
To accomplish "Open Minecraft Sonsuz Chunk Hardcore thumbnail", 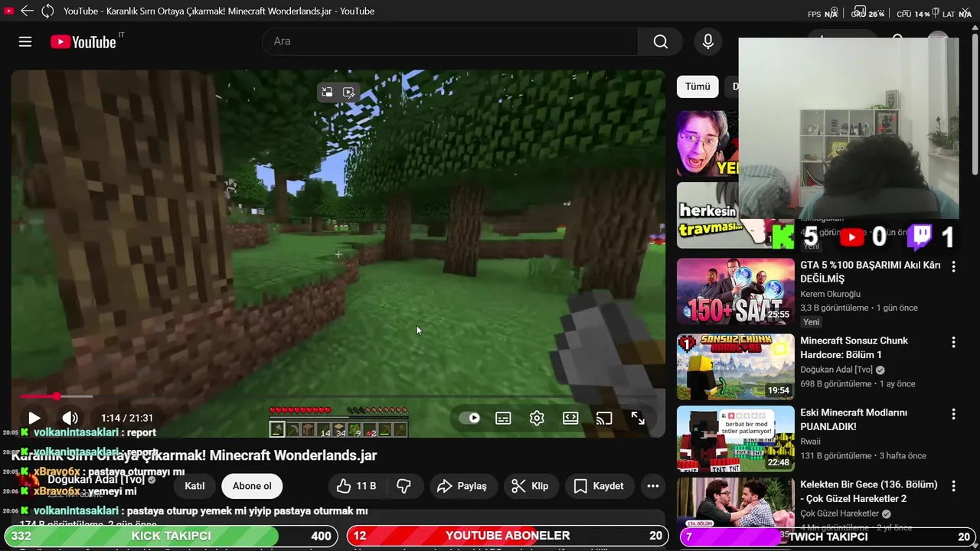I will tap(736, 367).
